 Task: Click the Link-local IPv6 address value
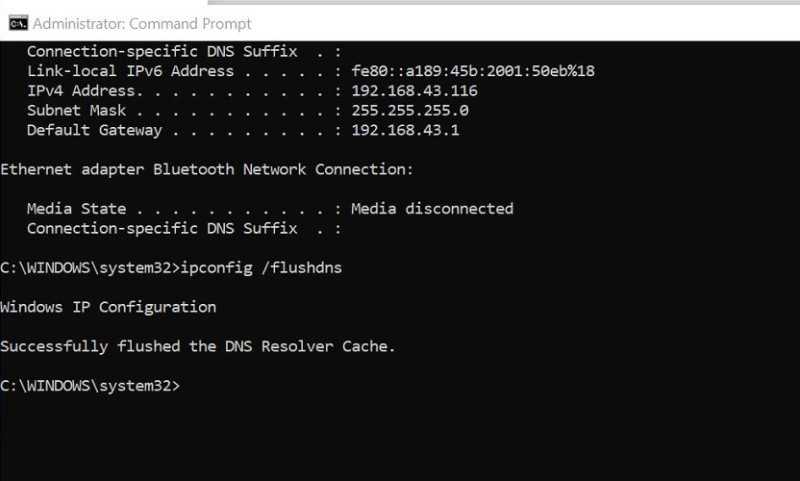pyautogui.click(x=473, y=71)
